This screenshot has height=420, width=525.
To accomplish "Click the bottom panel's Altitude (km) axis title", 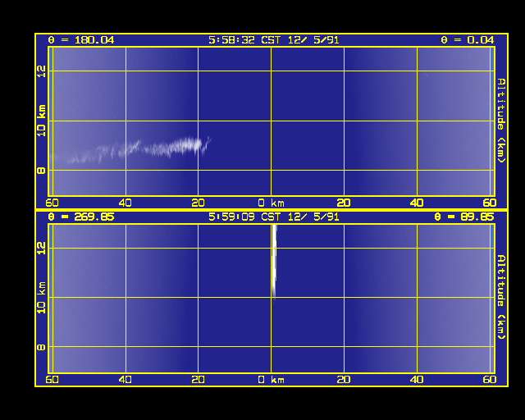I will tap(501, 297).
